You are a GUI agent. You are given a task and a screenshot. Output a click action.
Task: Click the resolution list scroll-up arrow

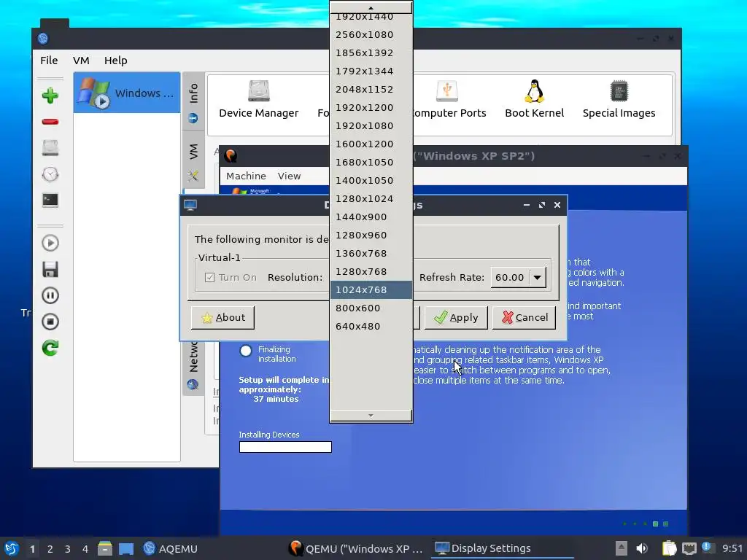click(x=371, y=7)
